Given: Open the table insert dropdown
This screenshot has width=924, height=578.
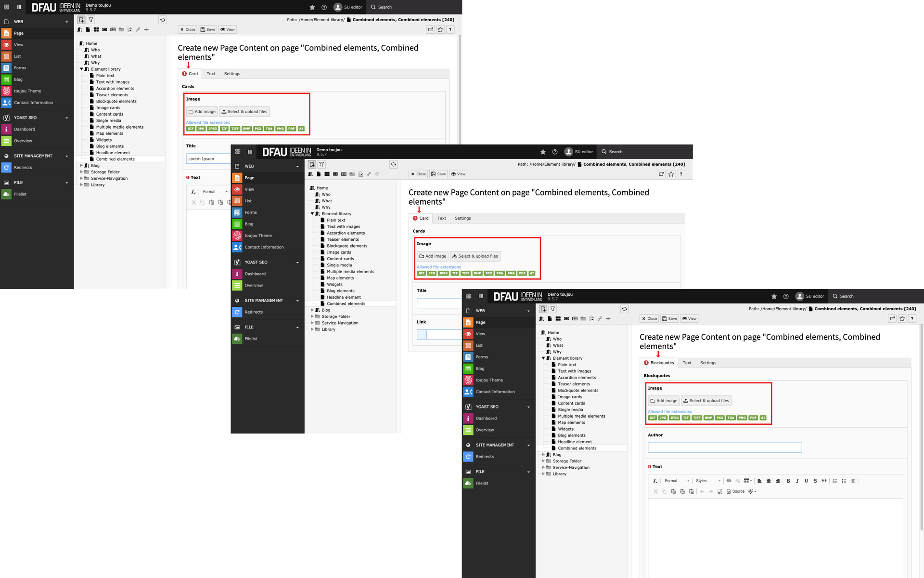Looking at the screenshot, I should coord(747,481).
